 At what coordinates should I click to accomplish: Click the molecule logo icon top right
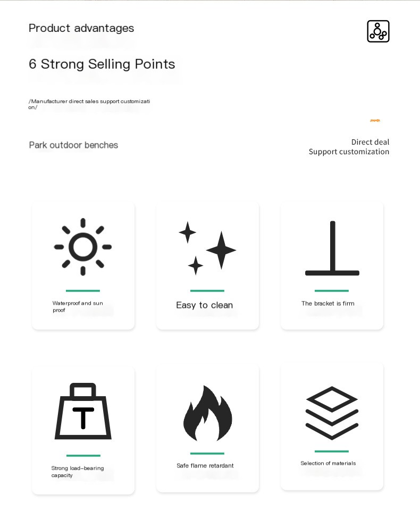click(379, 31)
